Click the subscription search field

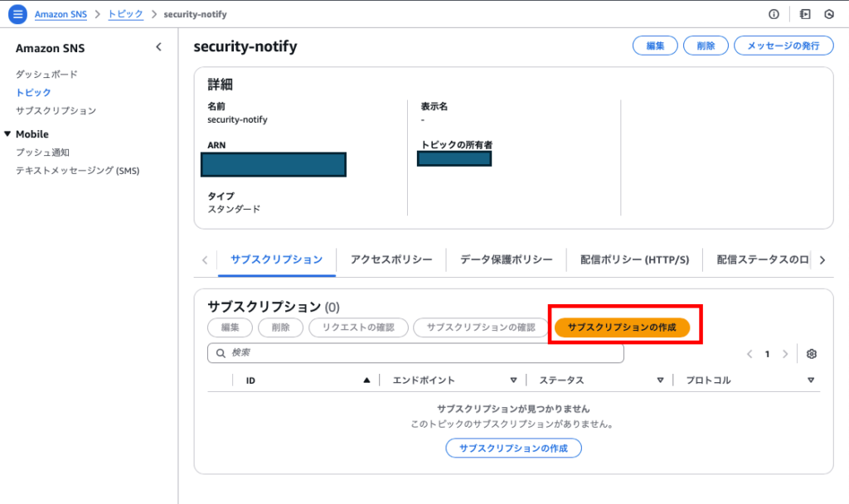pyautogui.click(x=415, y=353)
